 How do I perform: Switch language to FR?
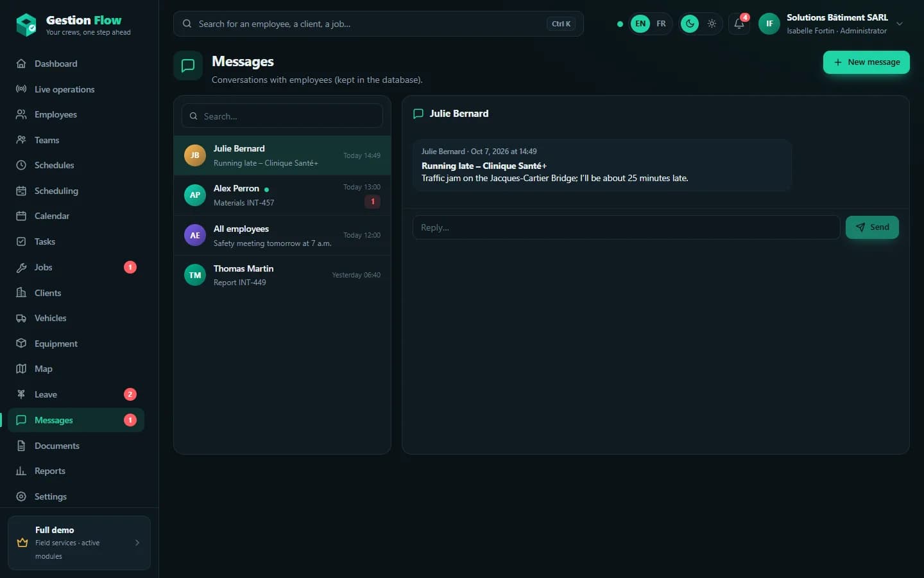click(x=661, y=24)
